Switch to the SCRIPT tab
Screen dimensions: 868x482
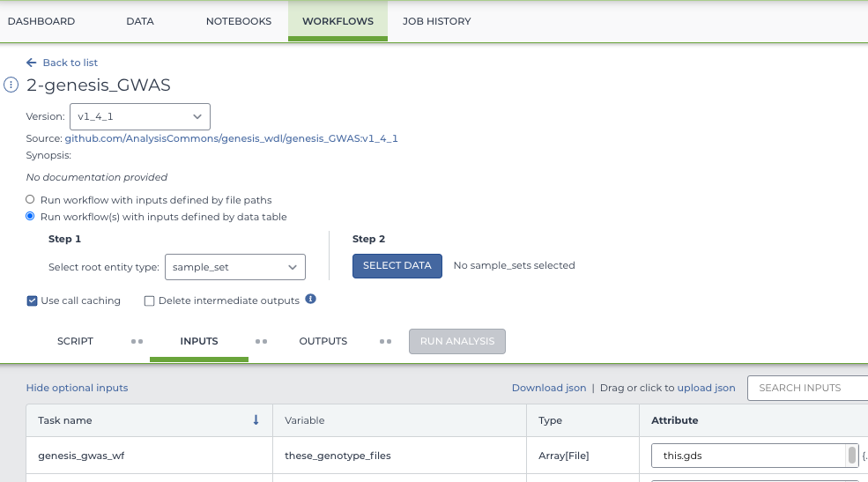(75, 341)
